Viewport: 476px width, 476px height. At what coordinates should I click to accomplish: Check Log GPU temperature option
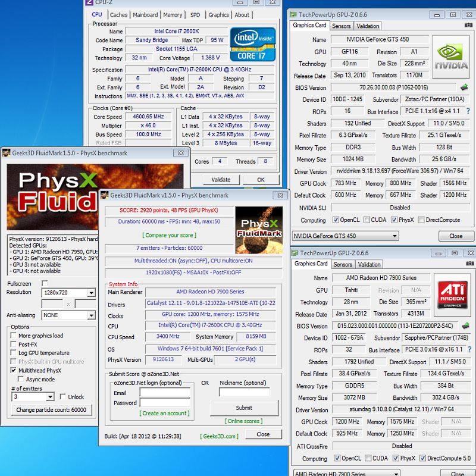pyautogui.click(x=13, y=353)
